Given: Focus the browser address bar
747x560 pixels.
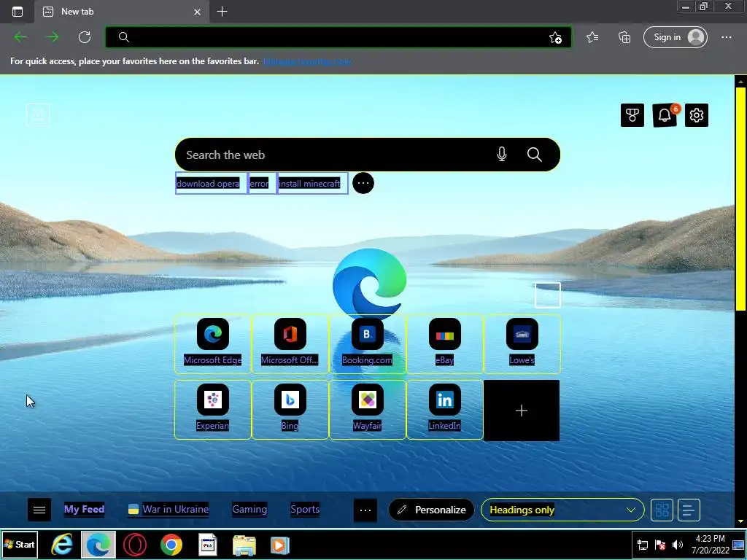Looking at the screenshot, I should coord(338,37).
